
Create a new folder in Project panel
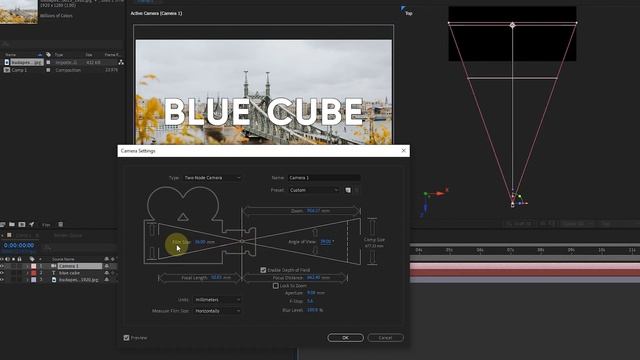[x=12, y=224]
